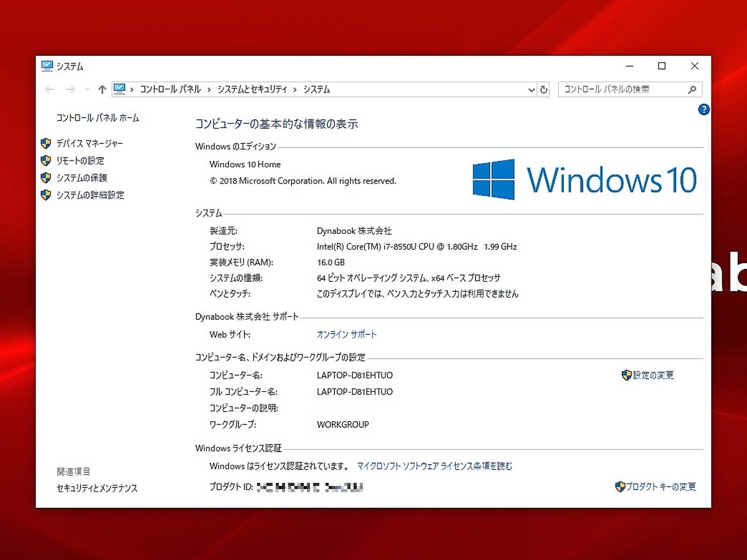This screenshot has height=560, width=747.
Task: Click the system icon in title bar
Action: point(47,66)
